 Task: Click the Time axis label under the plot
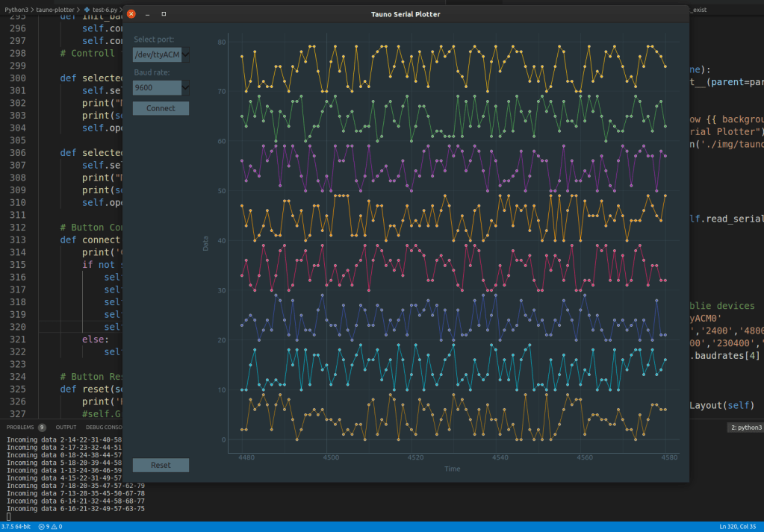tap(452, 469)
